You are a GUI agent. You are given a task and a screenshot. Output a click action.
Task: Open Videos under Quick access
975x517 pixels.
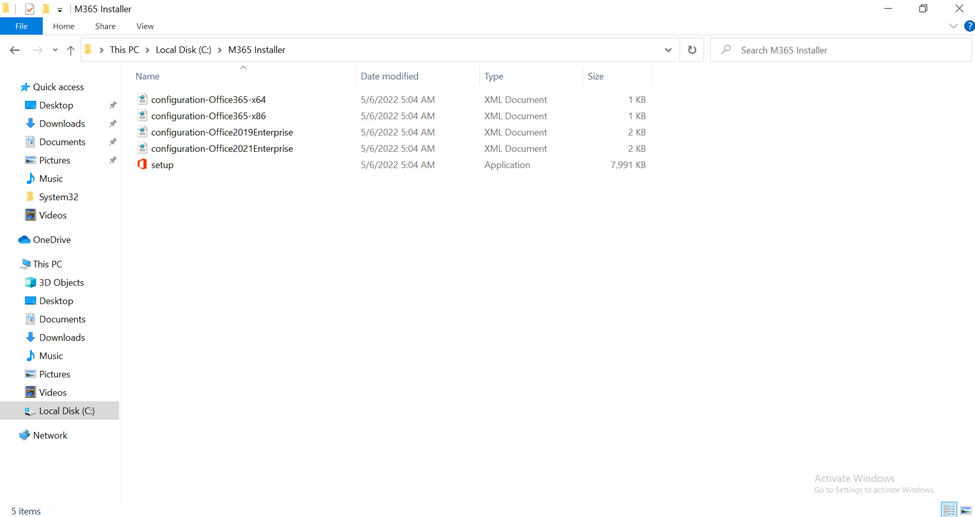point(53,215)
